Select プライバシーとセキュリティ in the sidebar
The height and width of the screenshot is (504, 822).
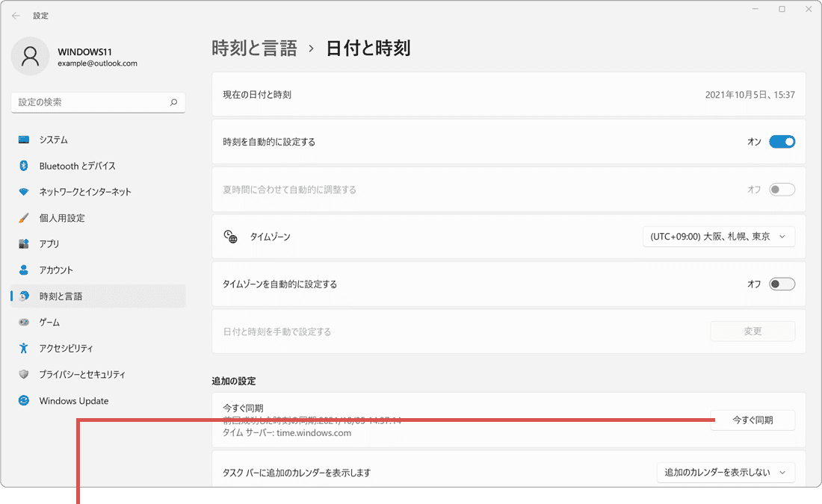click(x=82, y=374)
